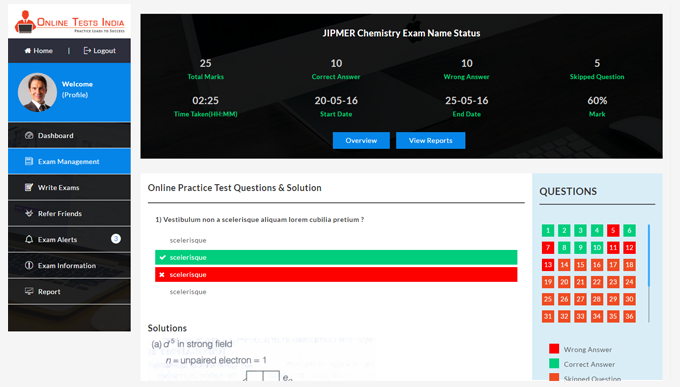Open skipped question 33
The image size is (680, 387).
click(580, 316)
